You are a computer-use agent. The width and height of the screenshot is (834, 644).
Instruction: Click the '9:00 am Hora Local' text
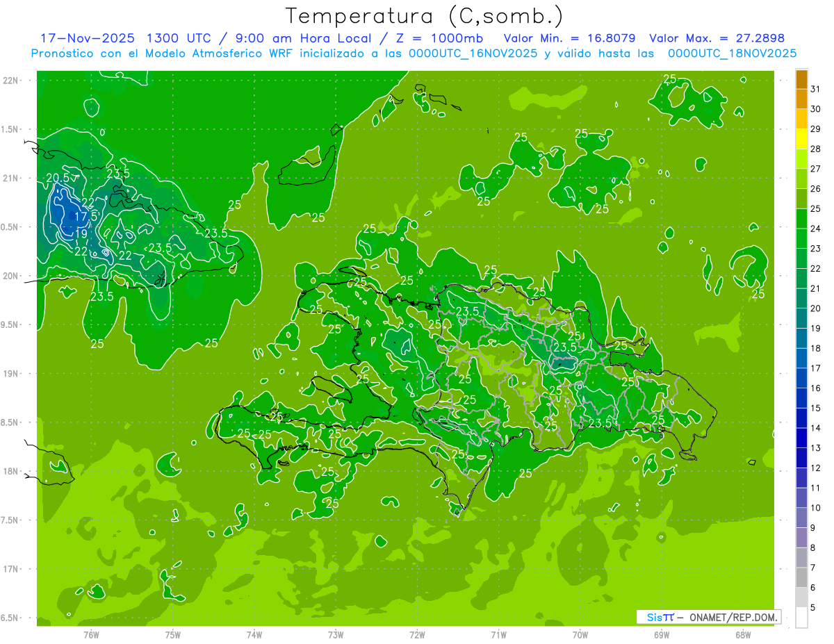304,39
